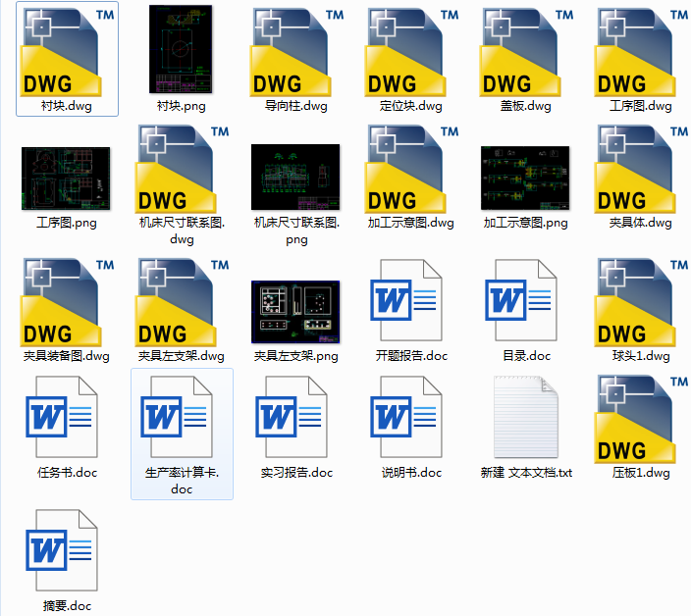
Task: Click the 夹具左支架.png thumbnail
Action: coord(295,312)
